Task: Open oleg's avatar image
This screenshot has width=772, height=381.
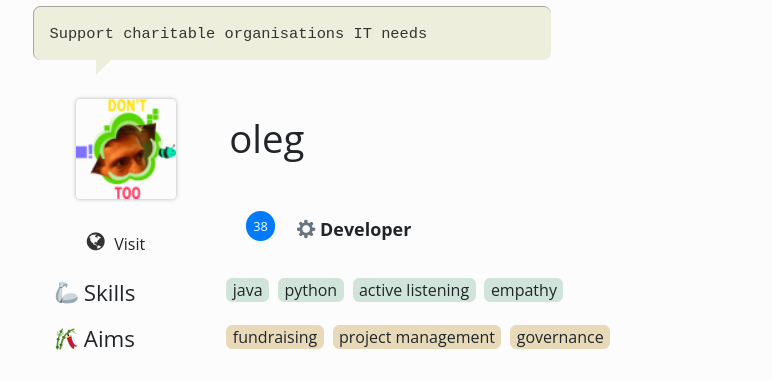Action: click(126, 149)
